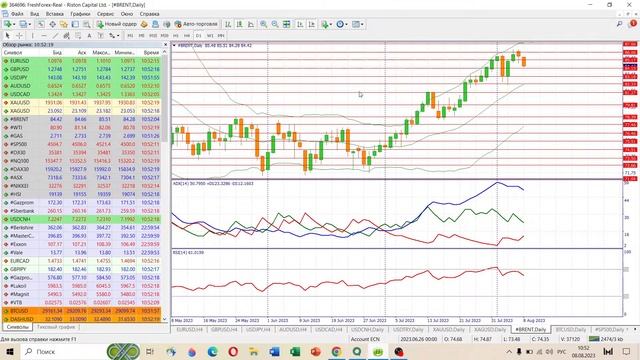This screenshot has height=360, width=640.
Task: Select the XAUUSD row in Market Watch
Action: click(x=82, y=102)
